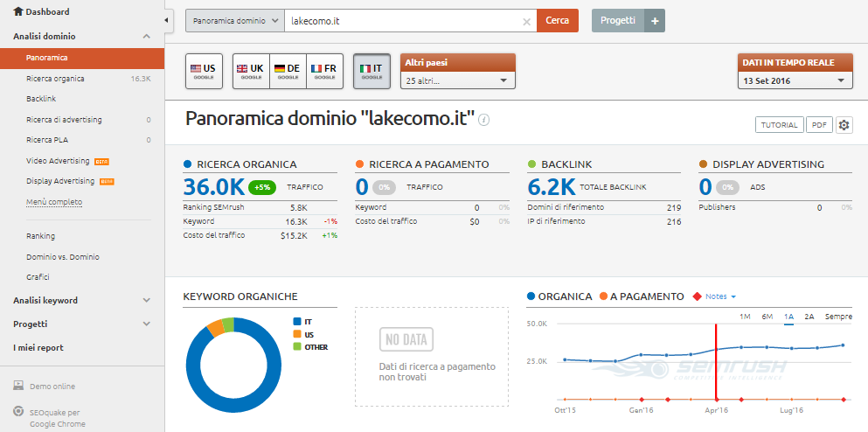Select the UK Google database flag
868x432 pixels.
point(251,72)
